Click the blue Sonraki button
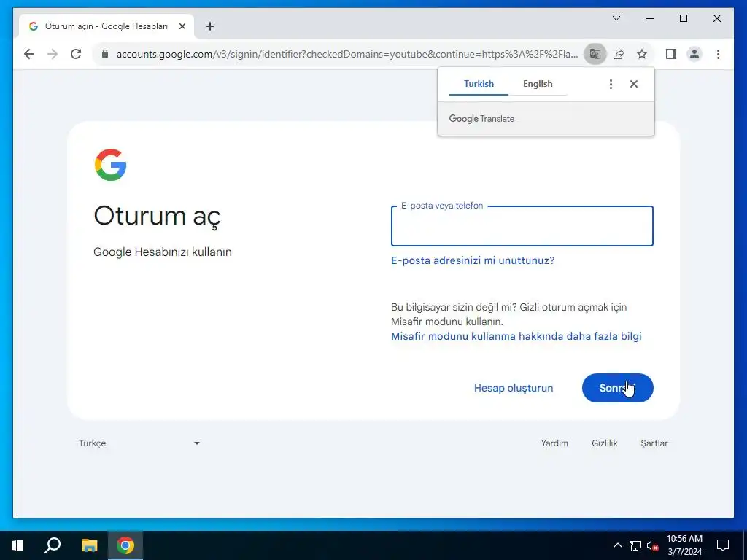Image resolution: width=747 pixels, height=560 pixels. pos(617,388)
